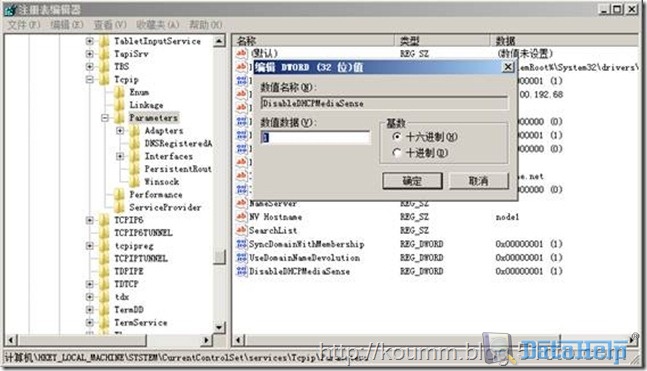
Task: Click the tree pane scroll left arrow
Action: tap(11, 340)
